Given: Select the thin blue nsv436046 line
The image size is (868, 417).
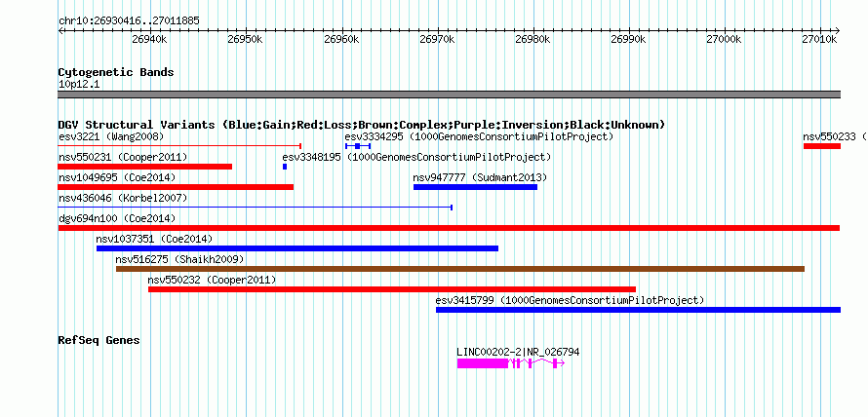Looking at the screenshot, I should click(256, 208).
